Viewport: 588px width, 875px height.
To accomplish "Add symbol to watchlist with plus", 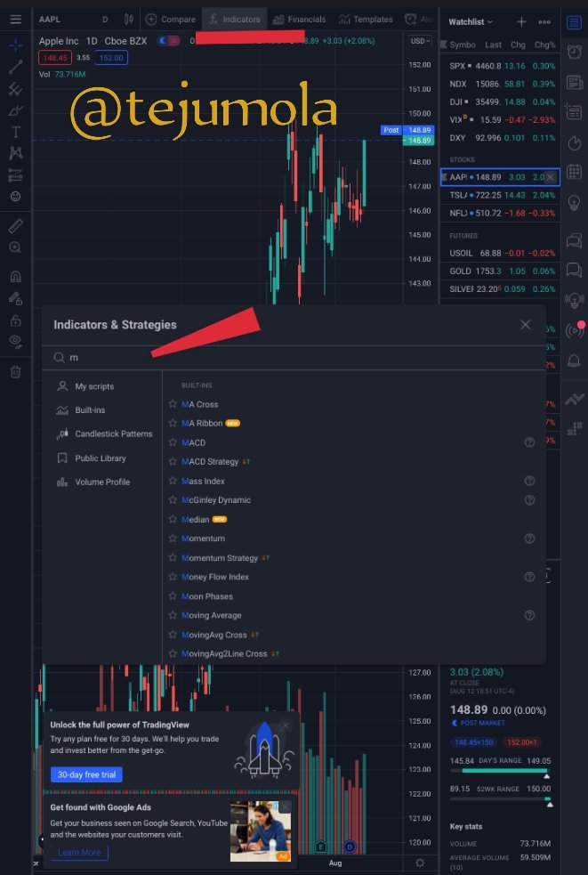I will click(x=521, y=21).
